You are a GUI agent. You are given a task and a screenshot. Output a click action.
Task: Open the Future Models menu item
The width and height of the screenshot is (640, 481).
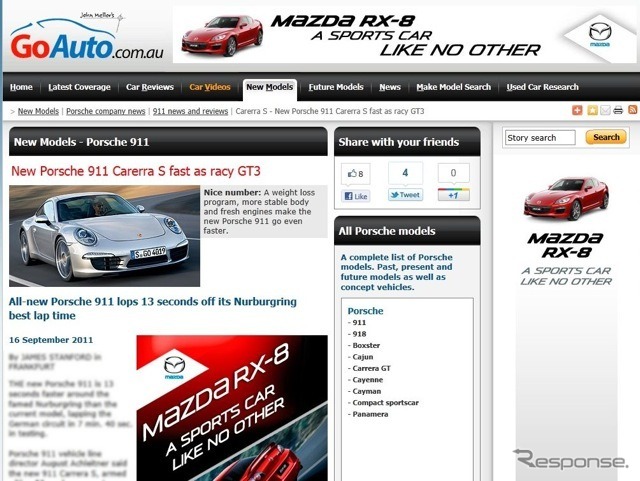(x=336, y=87)
